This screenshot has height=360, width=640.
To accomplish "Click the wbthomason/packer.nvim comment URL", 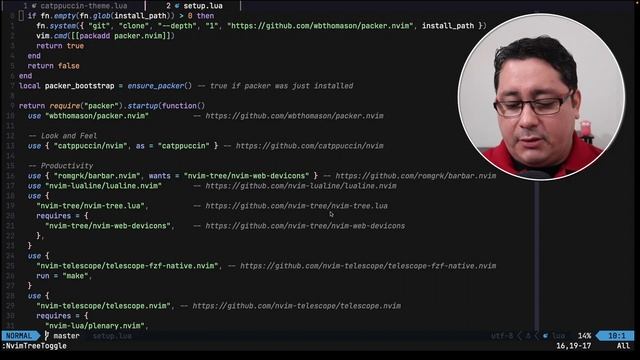I will (294, 116).
